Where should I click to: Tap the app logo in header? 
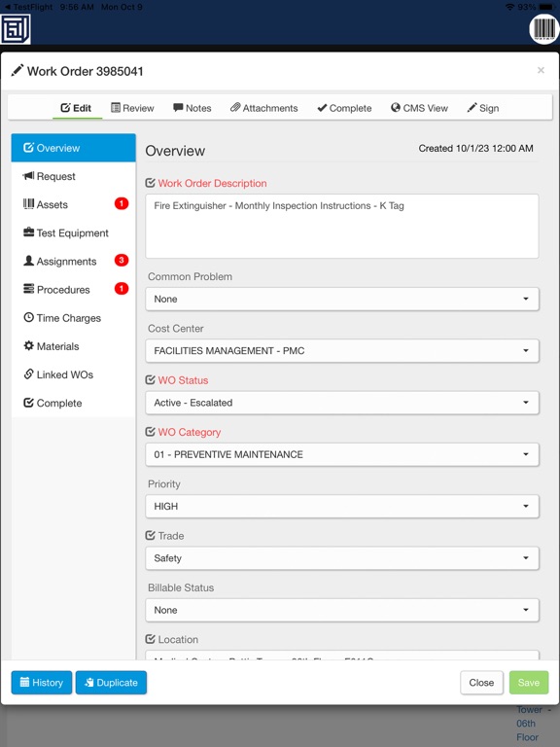(16, 28)
